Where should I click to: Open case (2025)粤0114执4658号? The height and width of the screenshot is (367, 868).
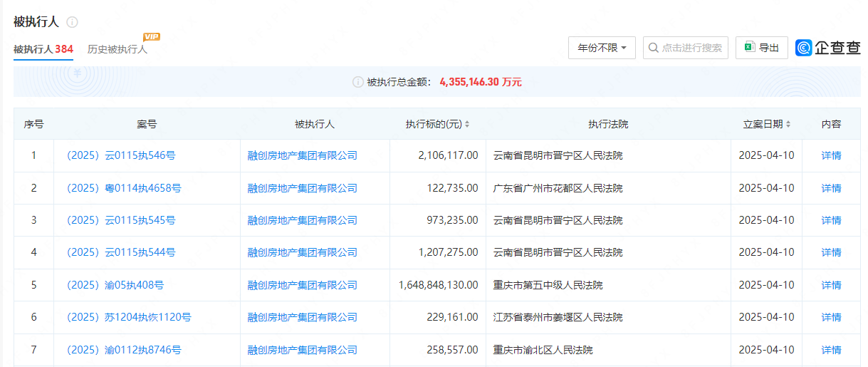click(x=124, y=188)
